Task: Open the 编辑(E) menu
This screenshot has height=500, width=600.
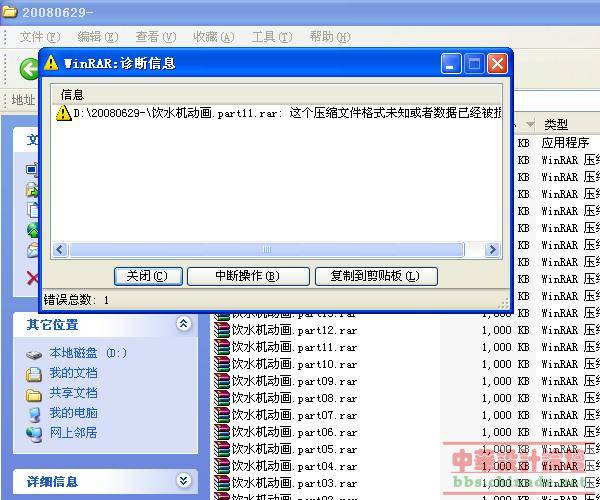Action: tap(98, 37)
